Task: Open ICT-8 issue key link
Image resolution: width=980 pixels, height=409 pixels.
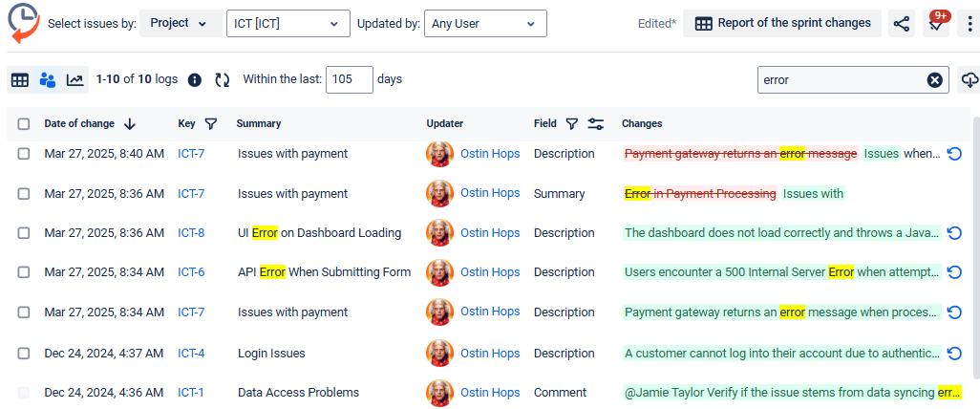Action: coord(191,233)
